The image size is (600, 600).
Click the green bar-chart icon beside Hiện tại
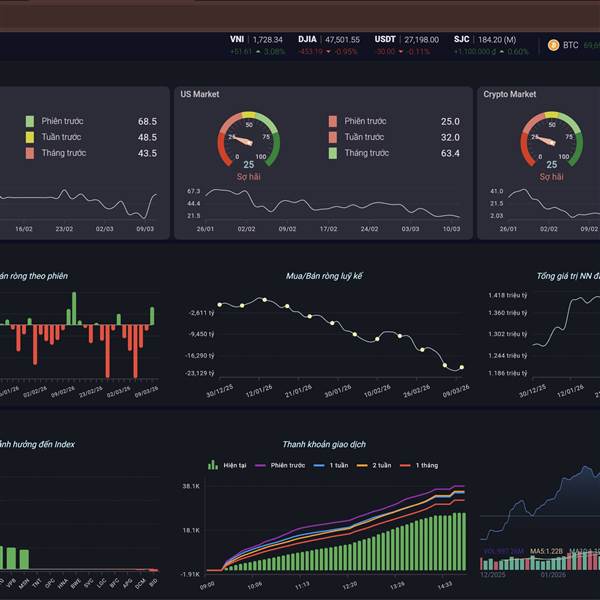click(213, 465)
